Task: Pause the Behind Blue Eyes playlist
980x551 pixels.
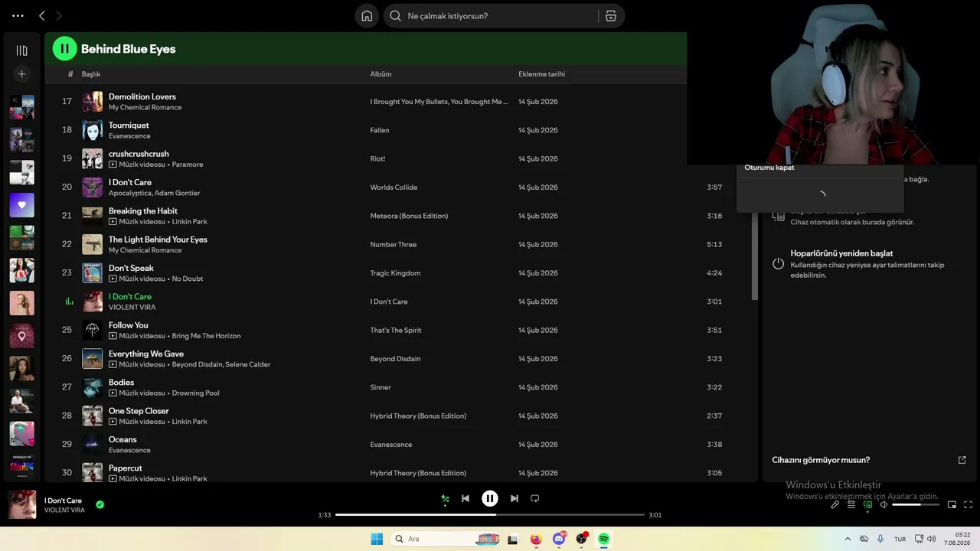Action: coord(64,49)
